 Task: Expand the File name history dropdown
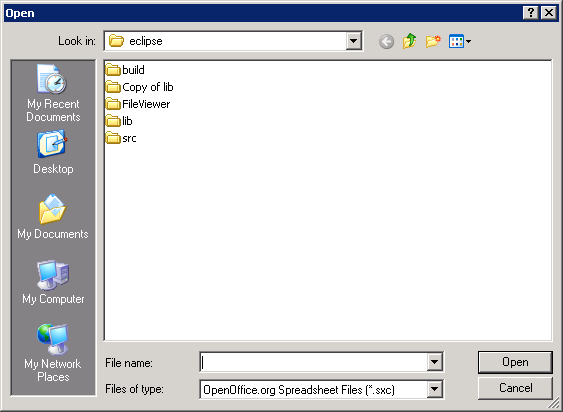(x=434, y=362)
